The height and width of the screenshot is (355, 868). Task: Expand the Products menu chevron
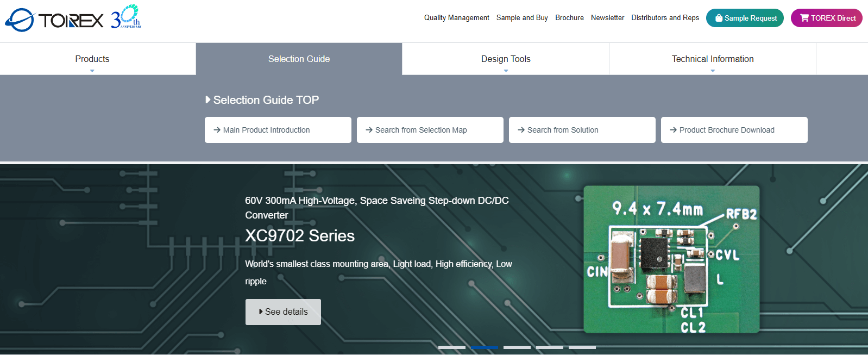(92, 71)
